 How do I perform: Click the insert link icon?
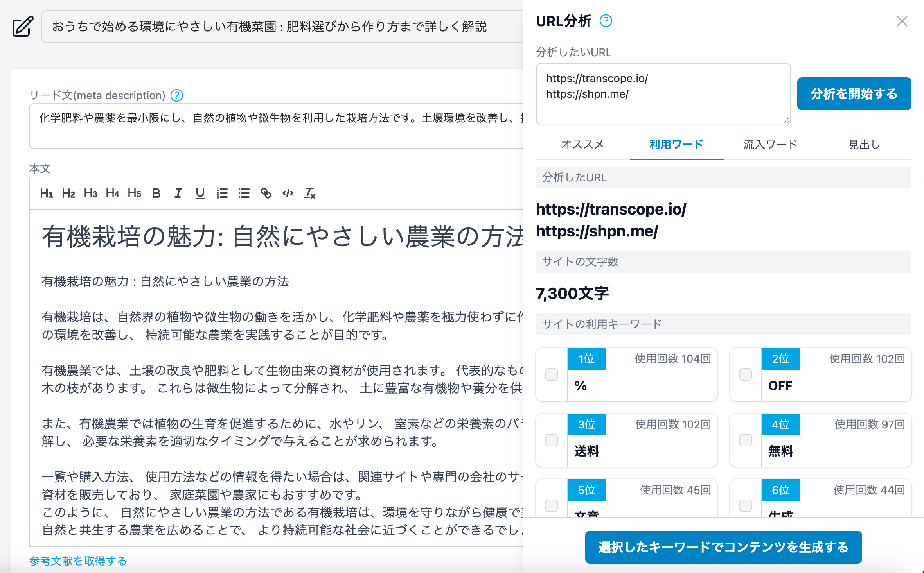[x=266, y=193]
